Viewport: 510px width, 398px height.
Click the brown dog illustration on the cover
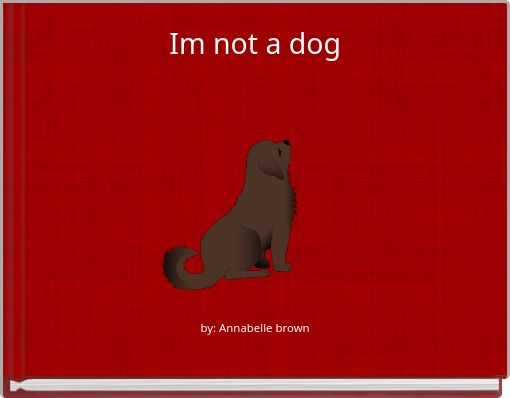[230, 214]
